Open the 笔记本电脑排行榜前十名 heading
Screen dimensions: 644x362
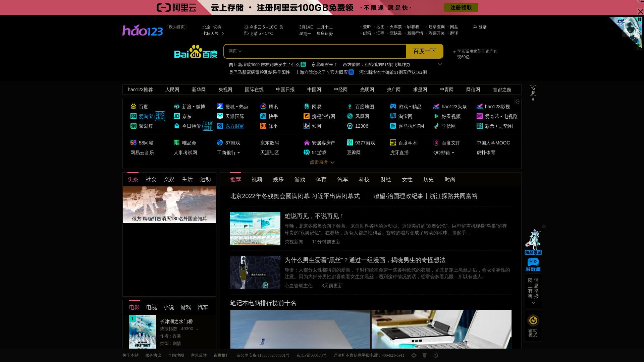[x=263, y=303]
